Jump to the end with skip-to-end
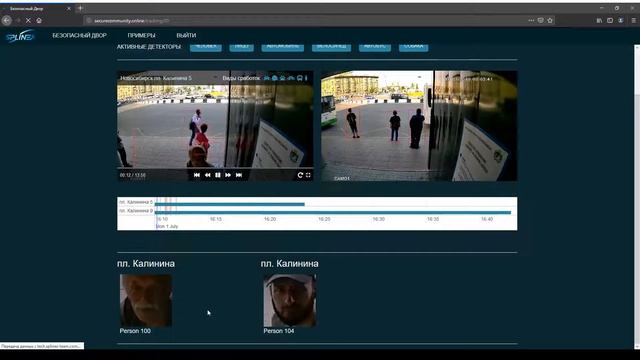Viewport: 640px width, 360px height. click(x=239, y=175)
